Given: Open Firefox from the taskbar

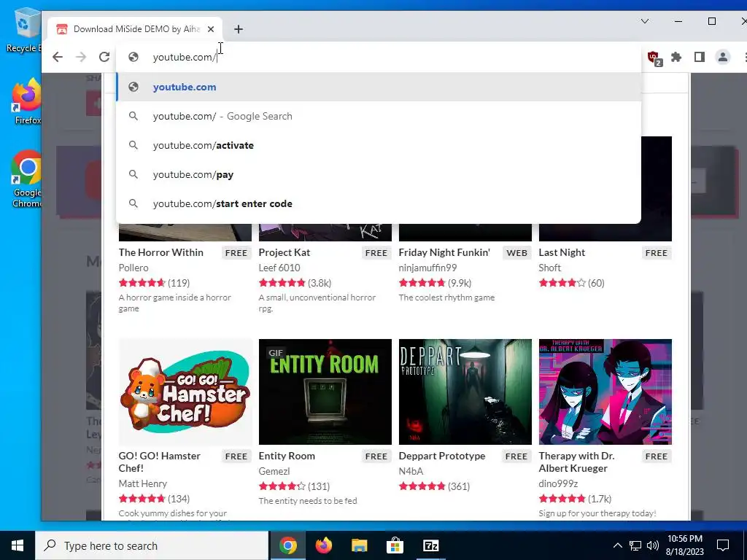Looking at the screenshot, I should (323, 545).
